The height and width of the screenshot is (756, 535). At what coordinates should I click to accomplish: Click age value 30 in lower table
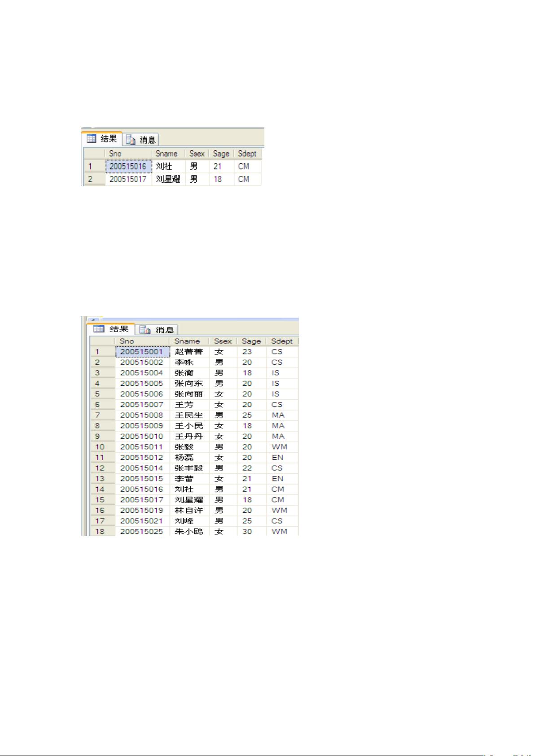[247, 532]
